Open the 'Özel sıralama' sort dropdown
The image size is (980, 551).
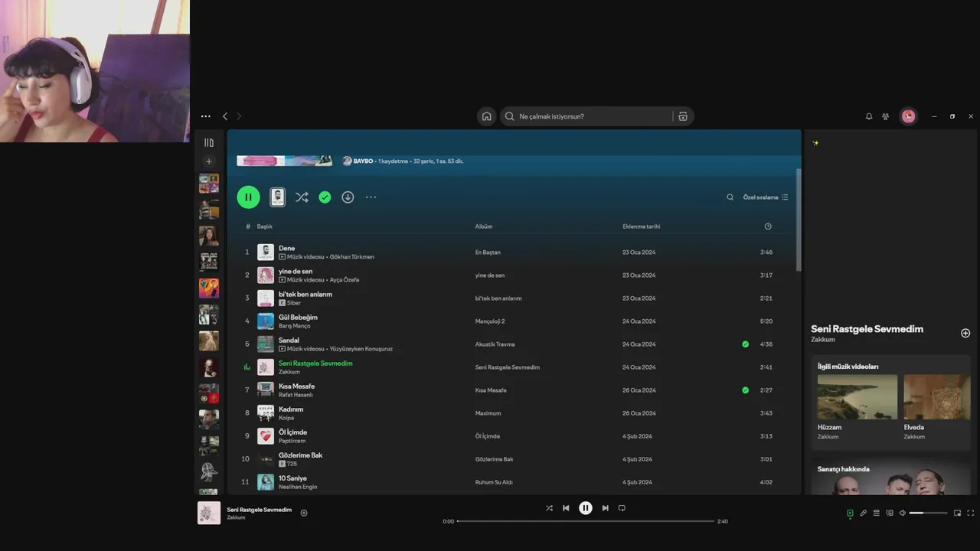(x=766, y=197)
